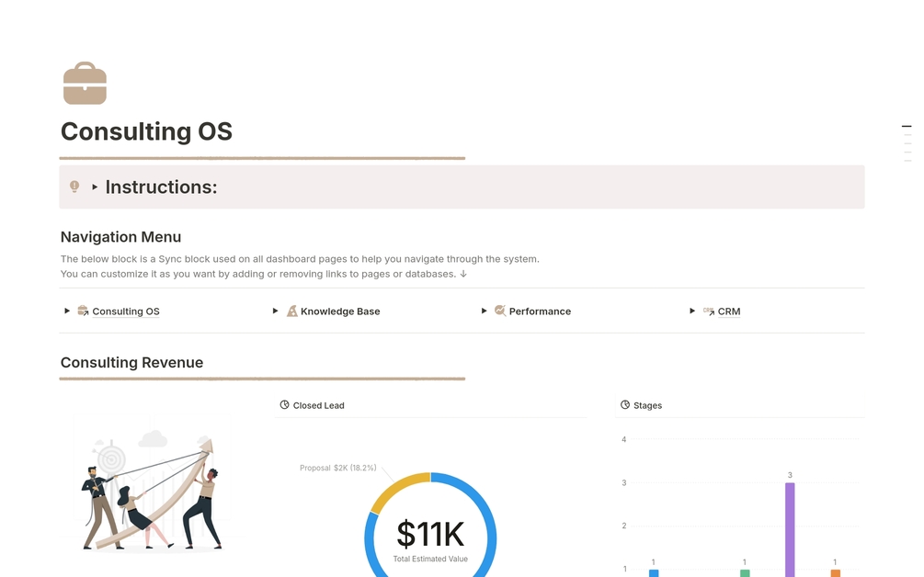The image size is (924, 577).
Task: Toggle open the Instructions callout
Action: coord(96,187)
